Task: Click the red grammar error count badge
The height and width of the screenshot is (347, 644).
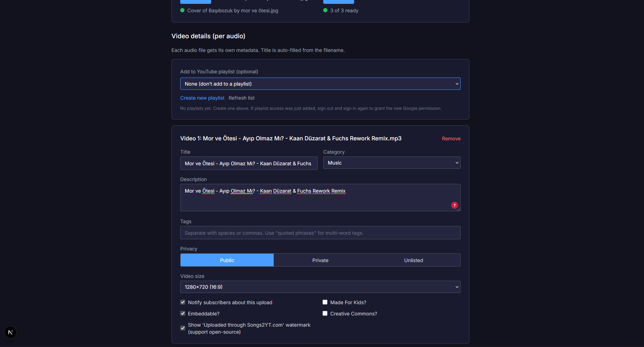Action: 455,205
